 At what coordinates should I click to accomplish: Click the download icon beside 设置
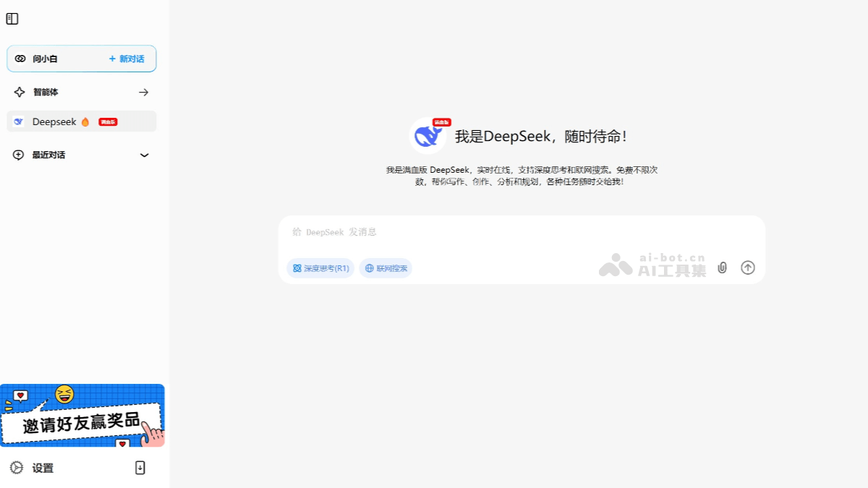click(x=139, y=468)
